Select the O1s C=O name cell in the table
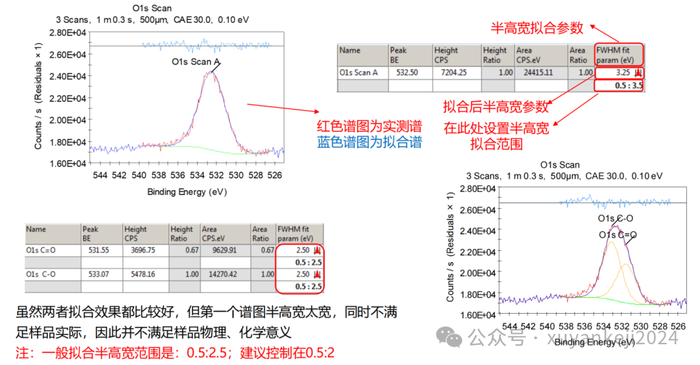 pos(53,250)
